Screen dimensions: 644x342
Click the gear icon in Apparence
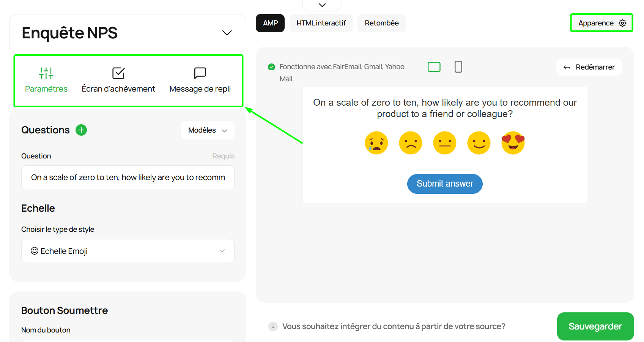point(622,23)
